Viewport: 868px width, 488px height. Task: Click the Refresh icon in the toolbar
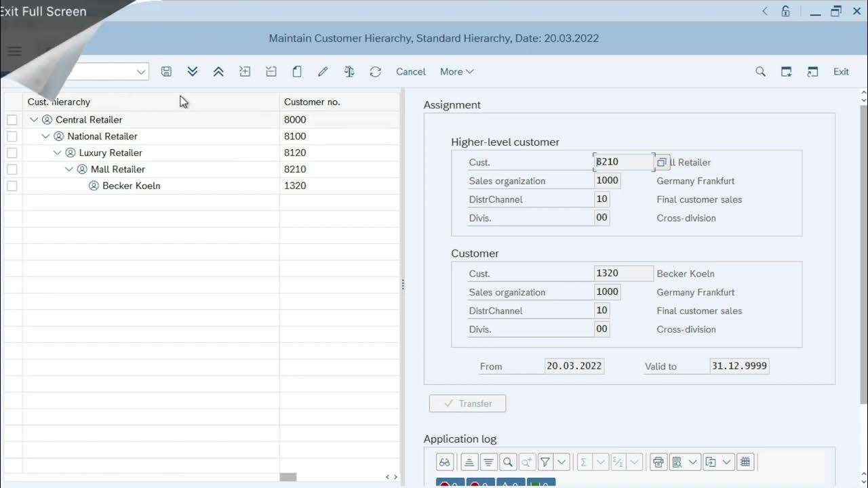[376, 72]
